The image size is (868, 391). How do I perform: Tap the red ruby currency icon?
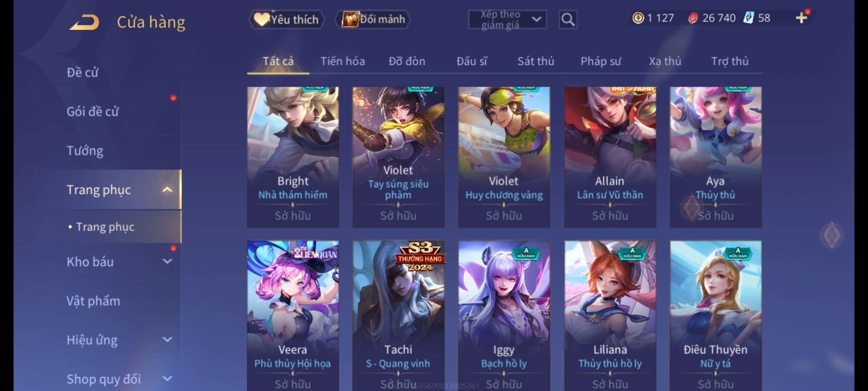[693, 18]
